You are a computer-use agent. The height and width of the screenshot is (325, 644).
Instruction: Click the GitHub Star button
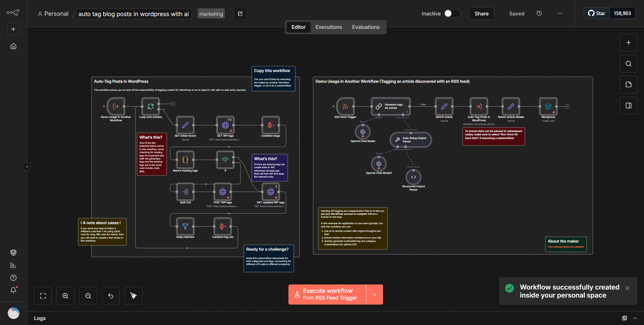click(x=596, y=13)
